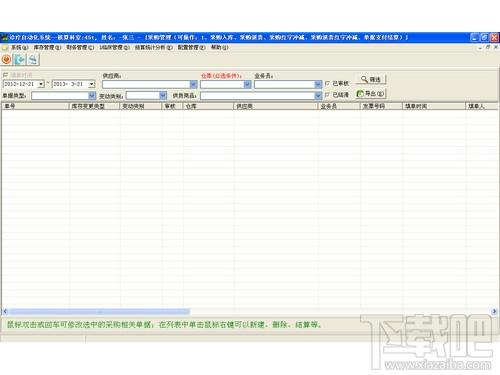Click the 审核 column header

(x=172, y=106)
